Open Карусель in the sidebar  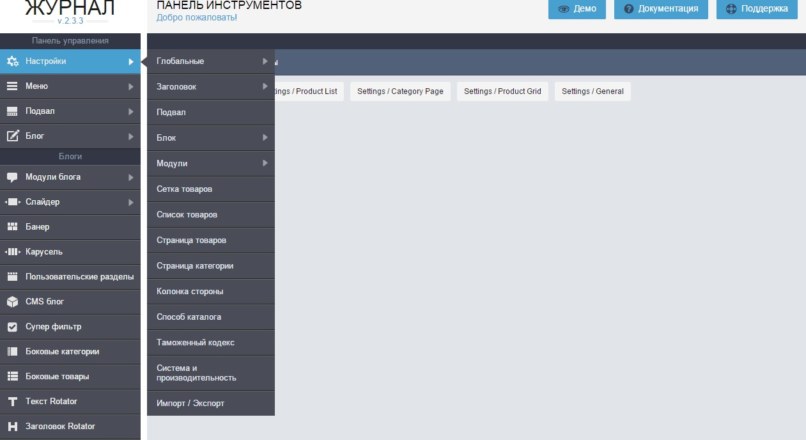click(x=70, y=252)
